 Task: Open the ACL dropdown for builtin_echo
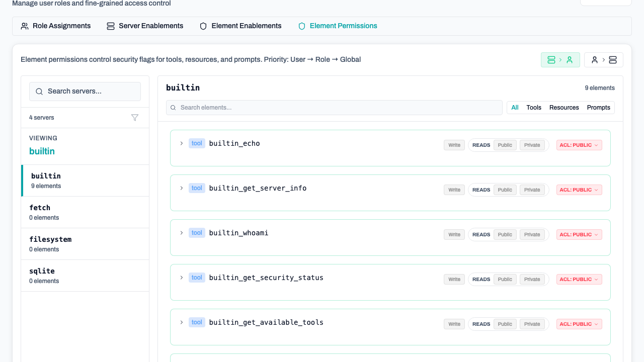coord(579,145)
